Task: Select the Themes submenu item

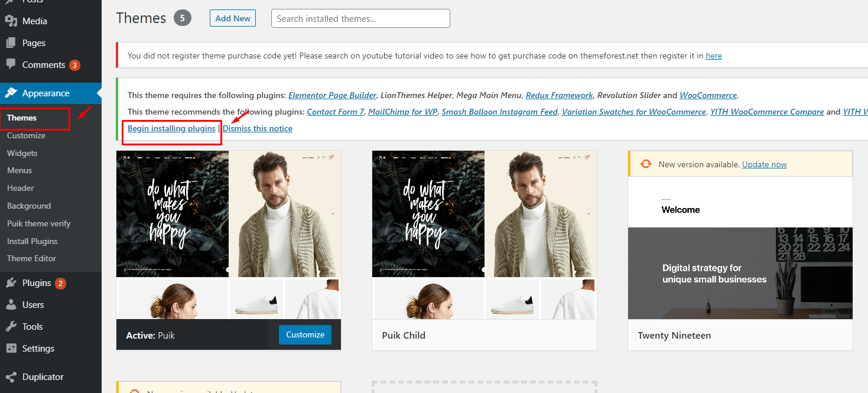Action: (x=22, y=118)
